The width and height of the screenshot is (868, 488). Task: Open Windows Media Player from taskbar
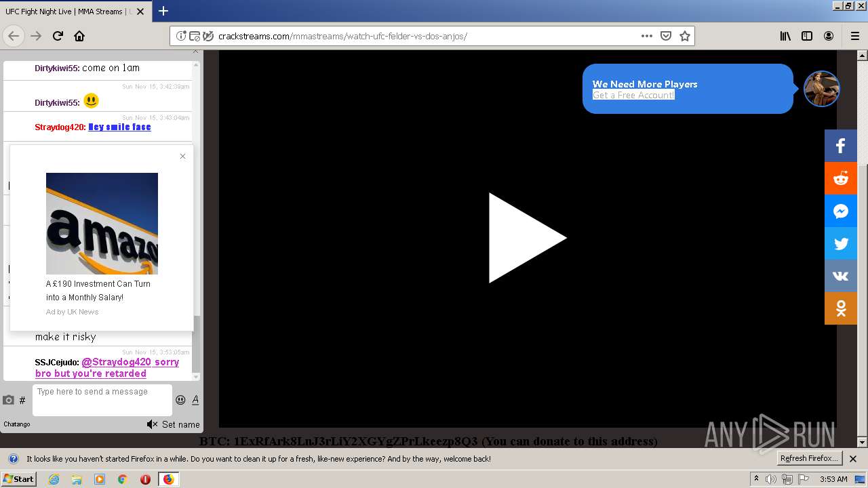pos(100,479)
